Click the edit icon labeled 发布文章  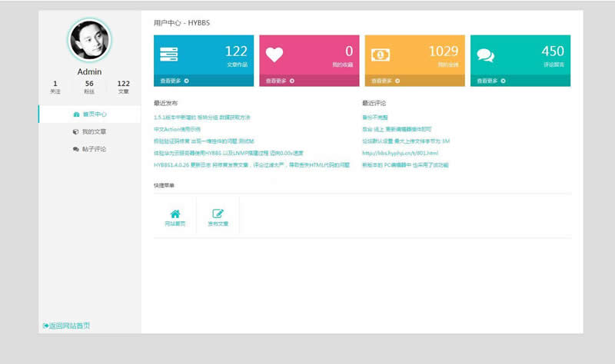pyautogui.click(x=218, y=216)
